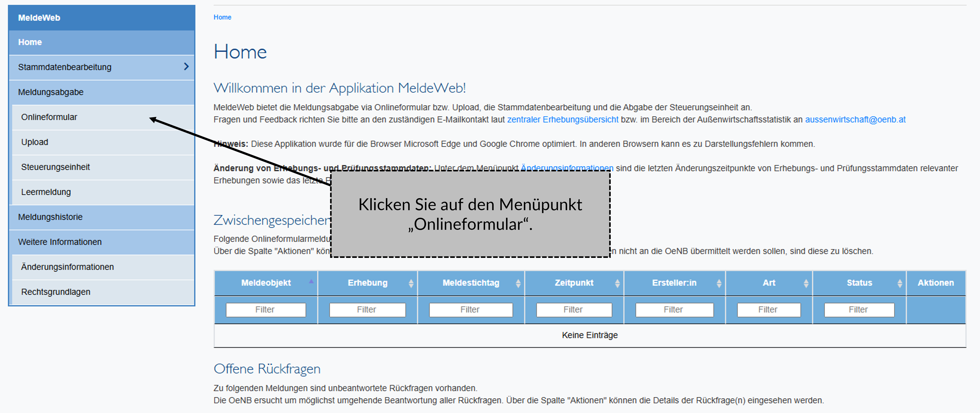
Task: Click sort arrows on Status column
Action: tap(899, 283)
